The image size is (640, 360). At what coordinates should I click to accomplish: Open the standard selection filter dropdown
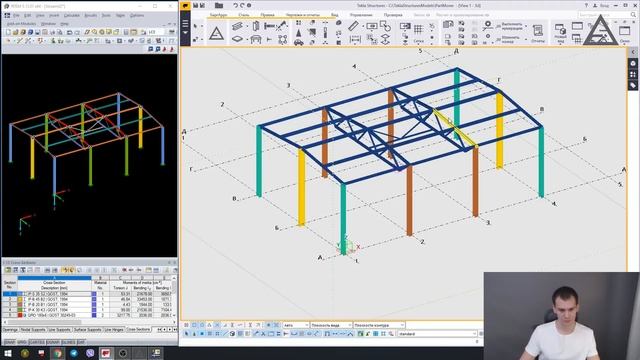pos(437,334)
